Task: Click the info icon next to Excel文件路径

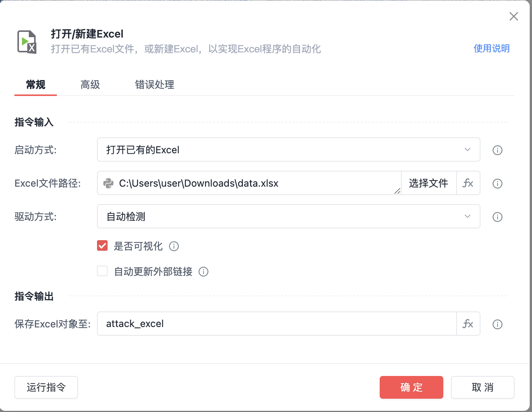Action: tap(497, 184)
